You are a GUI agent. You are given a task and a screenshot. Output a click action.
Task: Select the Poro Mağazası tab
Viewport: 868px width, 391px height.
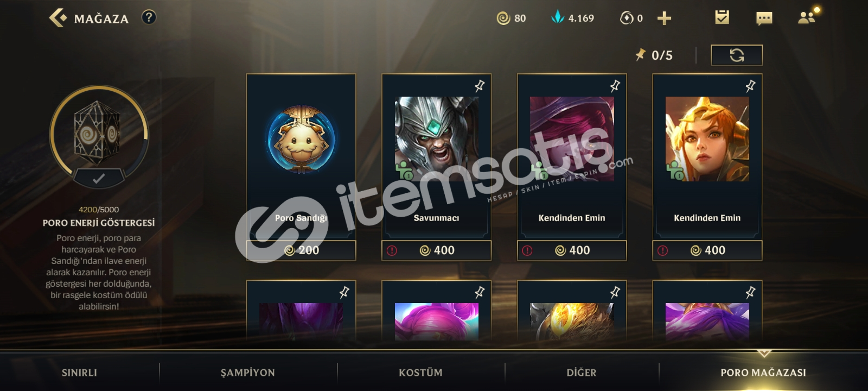coord(763,373)
